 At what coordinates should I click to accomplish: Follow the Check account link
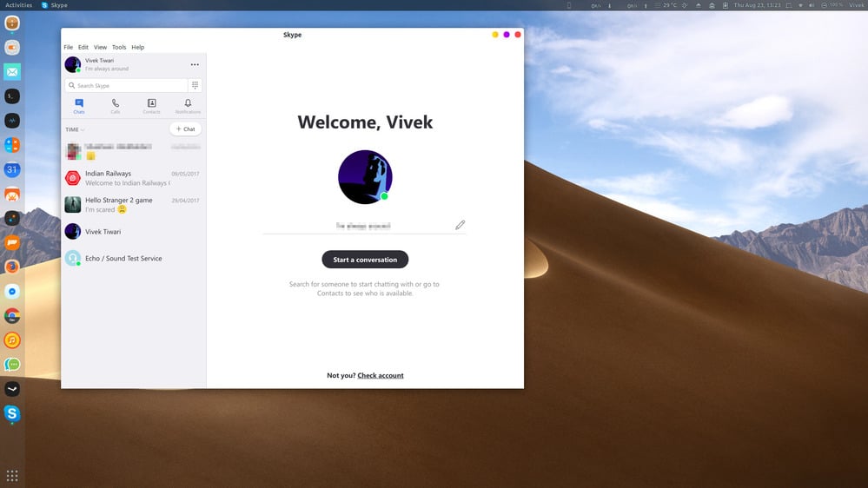(381, 375)
